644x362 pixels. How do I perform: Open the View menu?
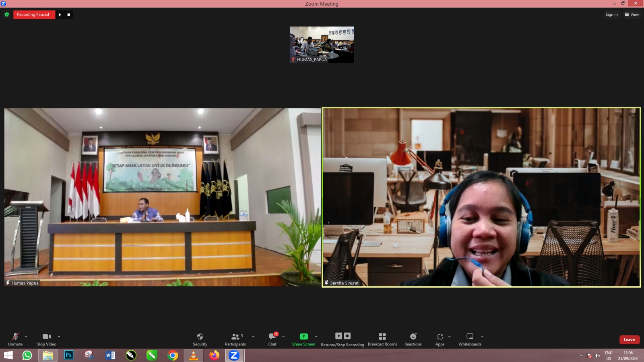pos(632,14)
